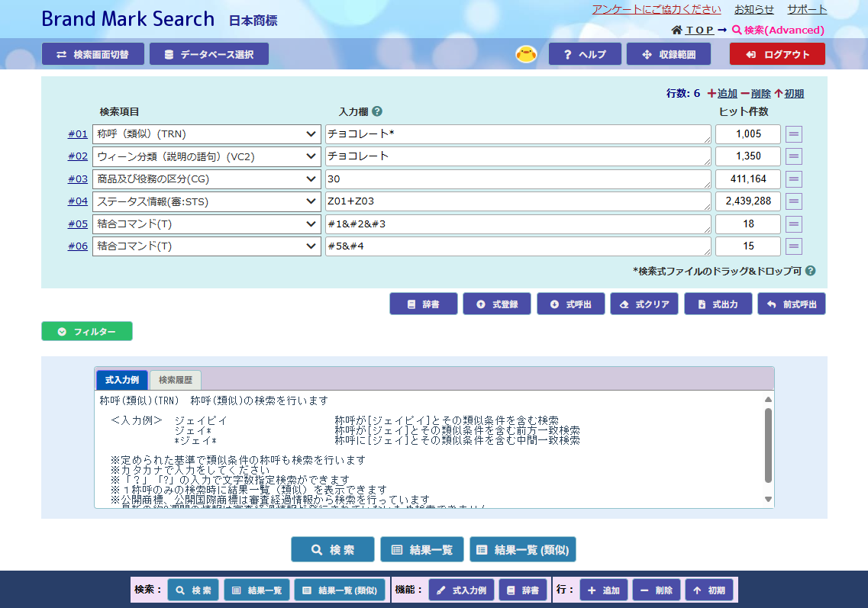Click 式入力例 in the bottom toolbar
The width and height of the screenshot is (868, 608).
click(x=462, y=590)
